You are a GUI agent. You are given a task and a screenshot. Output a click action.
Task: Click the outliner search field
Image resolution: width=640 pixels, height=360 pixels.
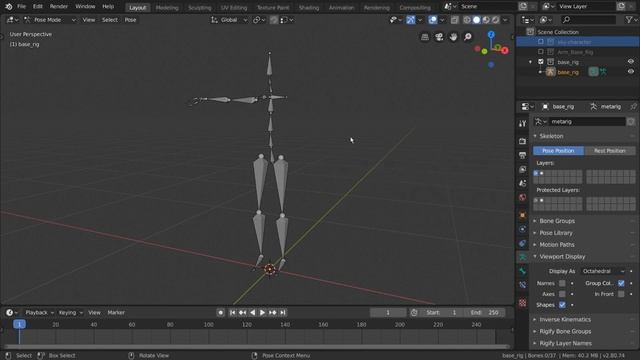coord(588,20)
